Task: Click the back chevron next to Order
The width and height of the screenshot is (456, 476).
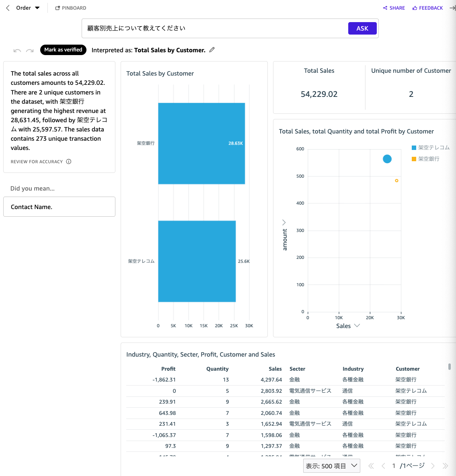Action: click(7, 7)
